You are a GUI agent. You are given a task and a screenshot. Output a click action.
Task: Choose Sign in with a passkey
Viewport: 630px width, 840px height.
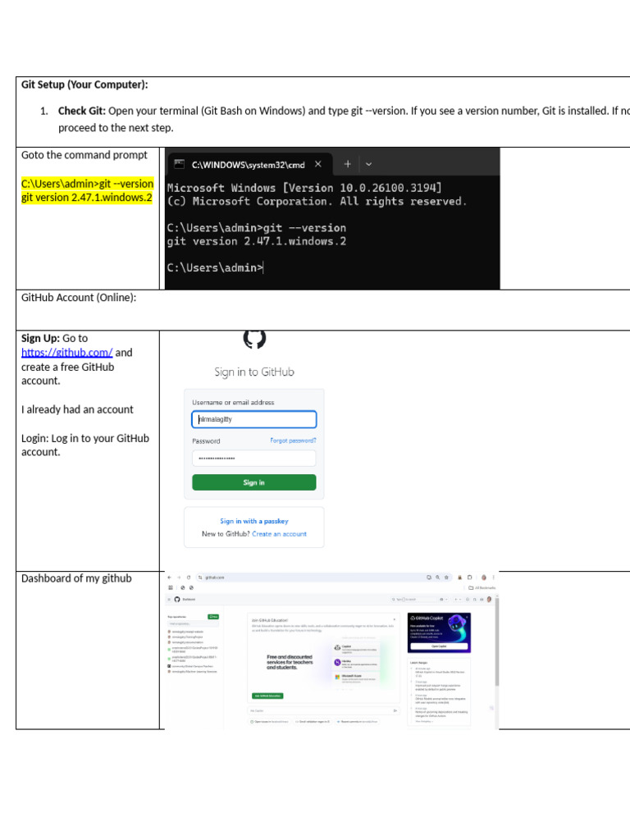pyautogui.click(x=254, y=521)
